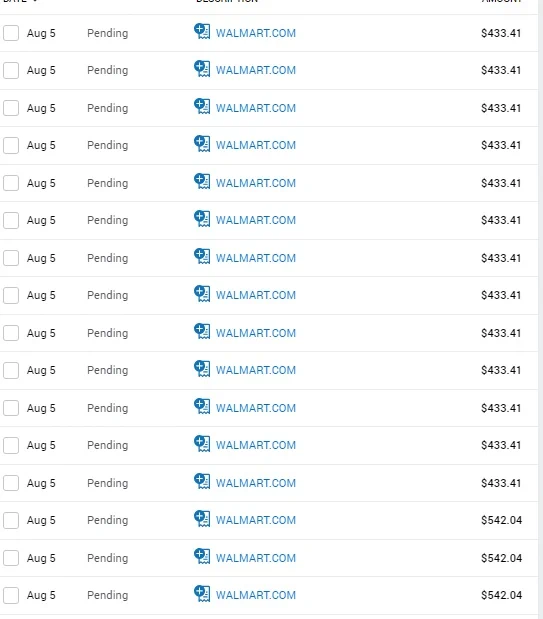The image size is (543, 619).
Task: Open the WALMART.COM link in the bottom row
Action: point(256,595)
